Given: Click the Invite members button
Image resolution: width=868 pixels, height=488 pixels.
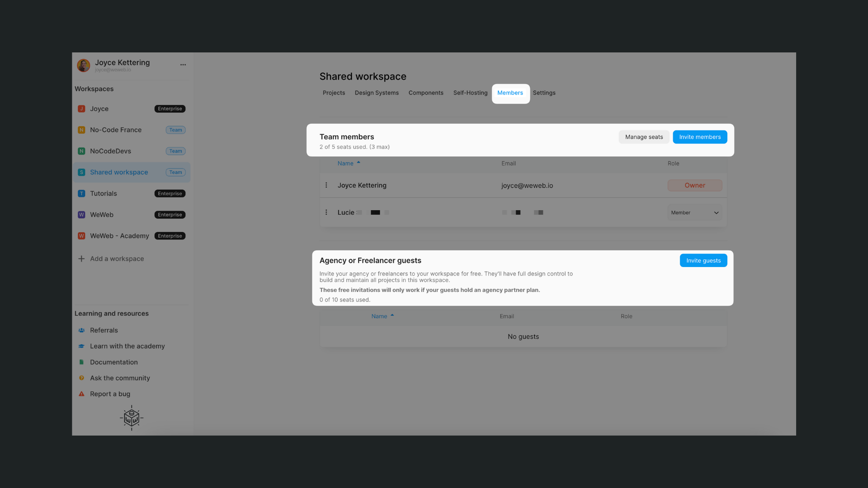Looking at the screenshot, I should [699, 137].
